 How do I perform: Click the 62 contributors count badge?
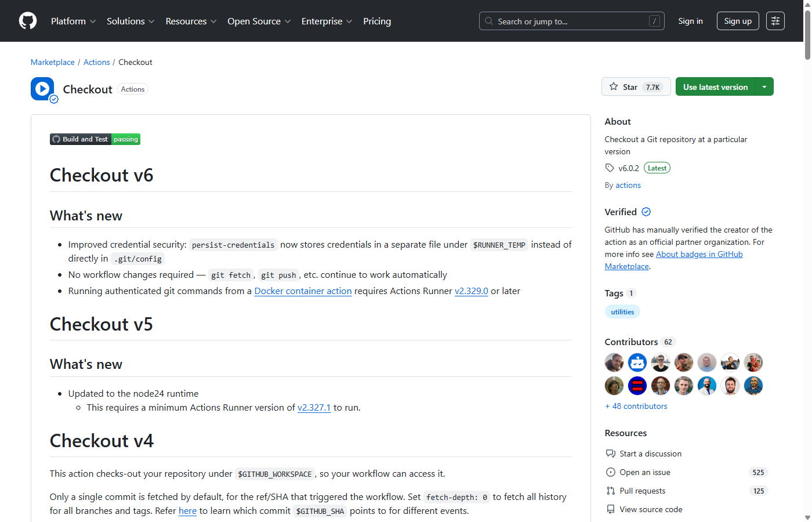(x=668, y=342)
